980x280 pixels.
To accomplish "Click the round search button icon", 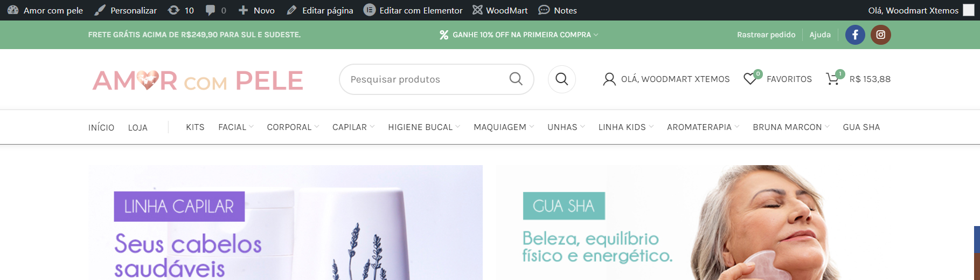I will (x=562, y=79).
